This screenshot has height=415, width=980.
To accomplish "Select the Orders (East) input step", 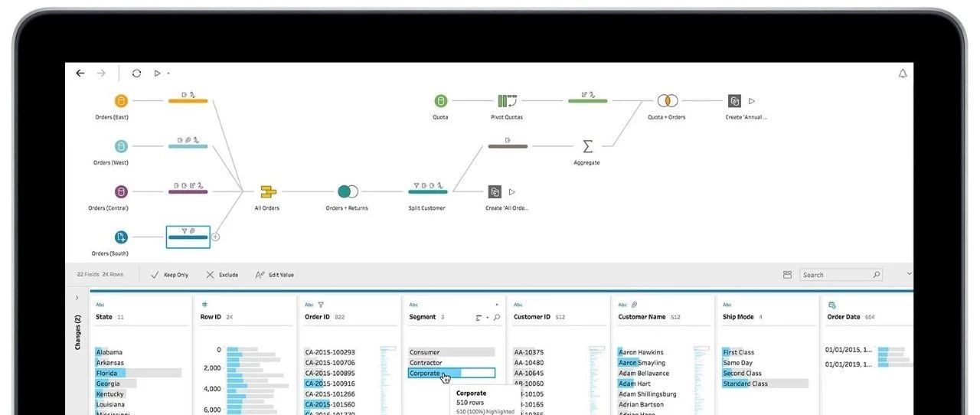I will click(x=121, y=101).
